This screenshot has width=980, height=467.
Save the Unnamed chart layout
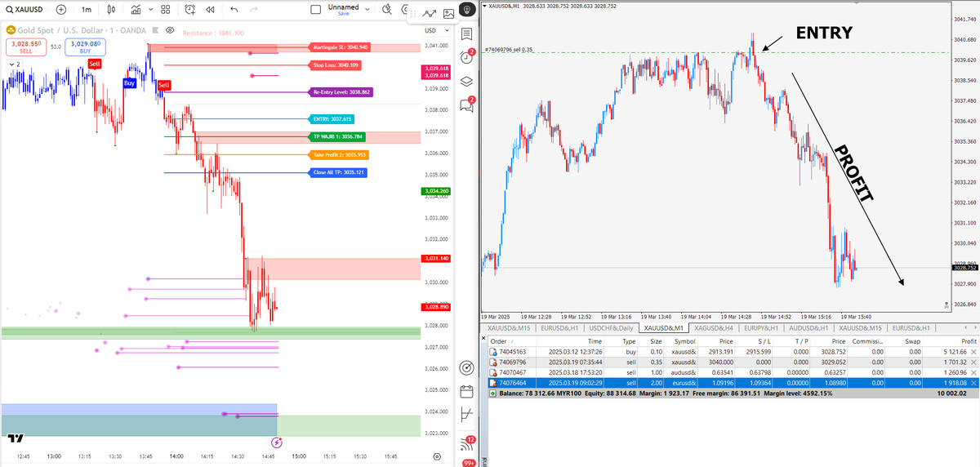click(x=343, y=14)
